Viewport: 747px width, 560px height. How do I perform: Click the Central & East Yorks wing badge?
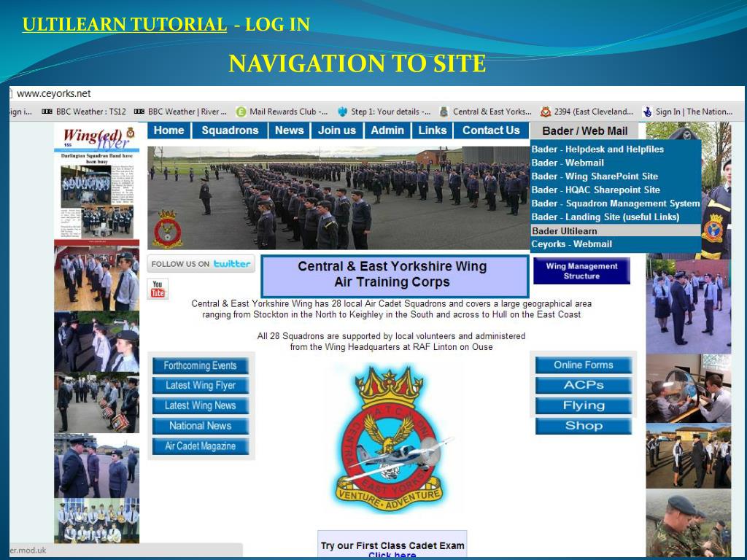pos(391,437)
